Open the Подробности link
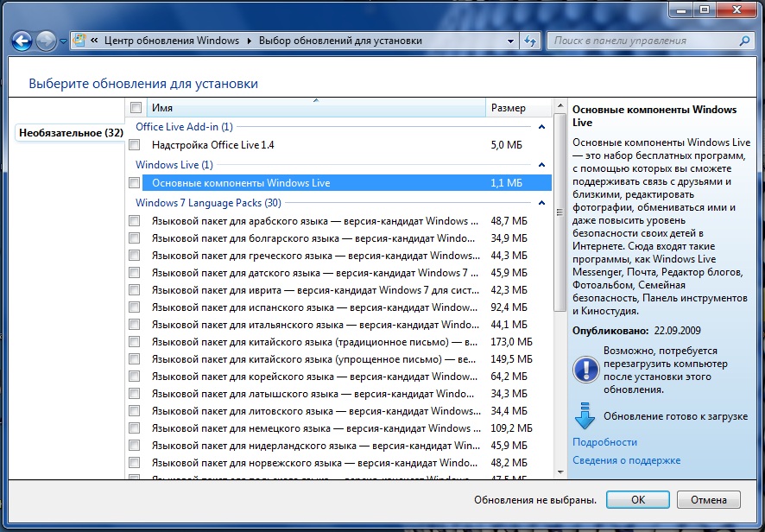The width and height of the screenshot is (765, 532). click(604, 442)
